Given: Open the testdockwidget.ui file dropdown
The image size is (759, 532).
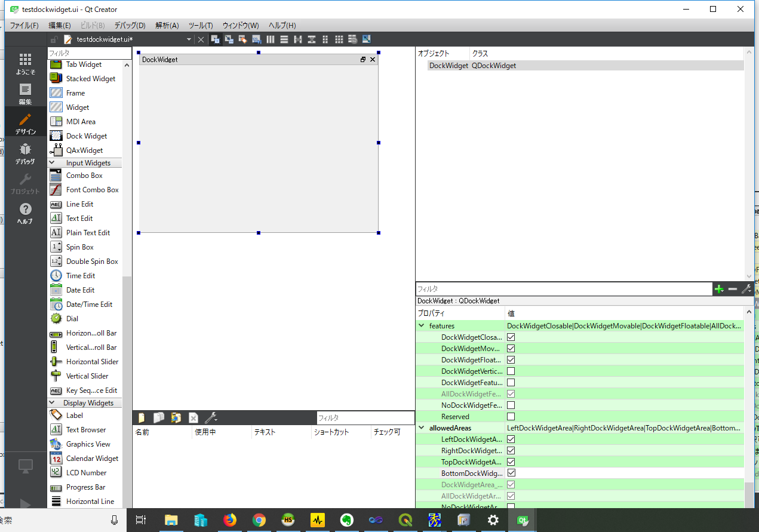Looking at the screenshot, I should [x=189, y=39].
